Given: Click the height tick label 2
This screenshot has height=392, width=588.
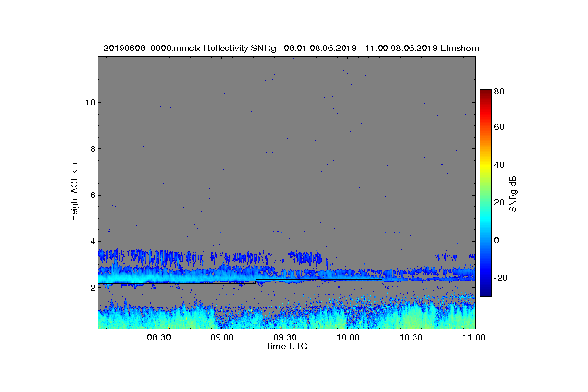Looking at the screenshot, I should 92,288.
